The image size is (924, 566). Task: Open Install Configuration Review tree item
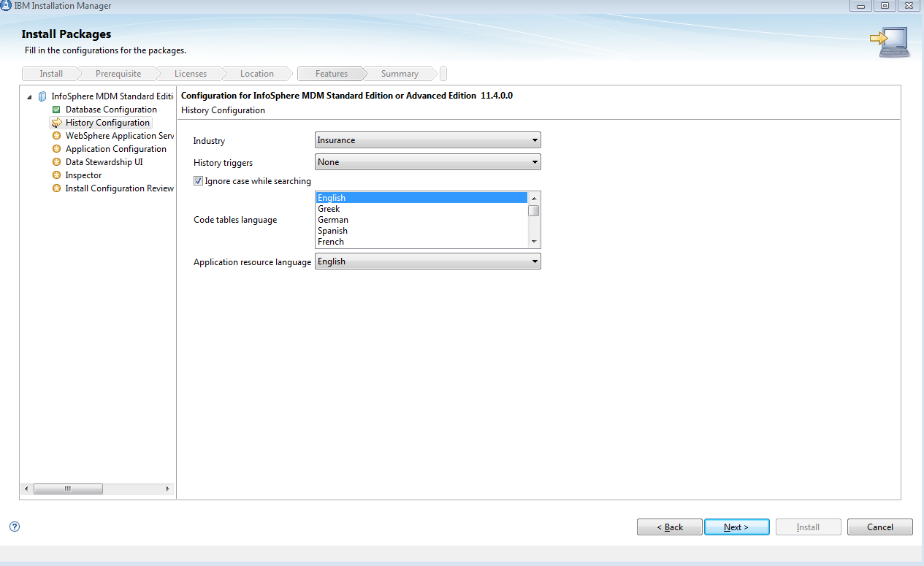click(119, 188)
